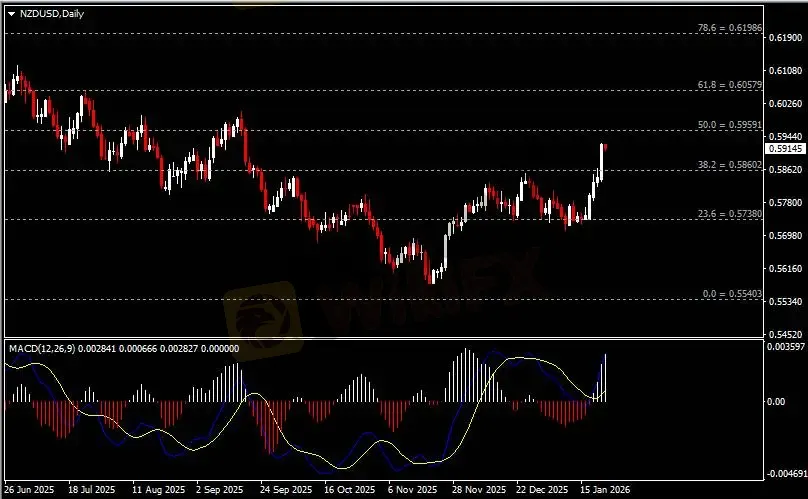The image size is (808, 499).
Task: Click the 0.59440 price axis value
Action: click(785, 137)
